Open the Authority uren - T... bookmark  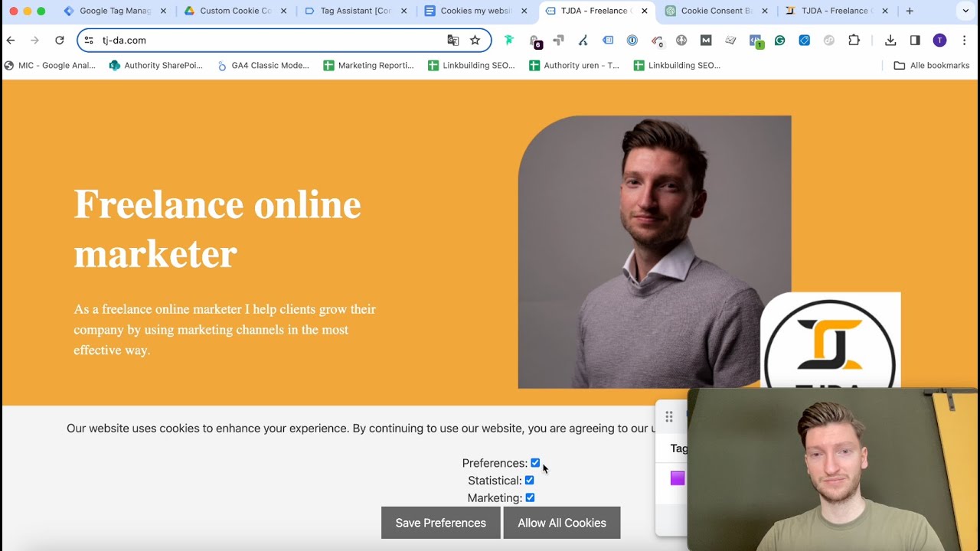tap(575, 66)
